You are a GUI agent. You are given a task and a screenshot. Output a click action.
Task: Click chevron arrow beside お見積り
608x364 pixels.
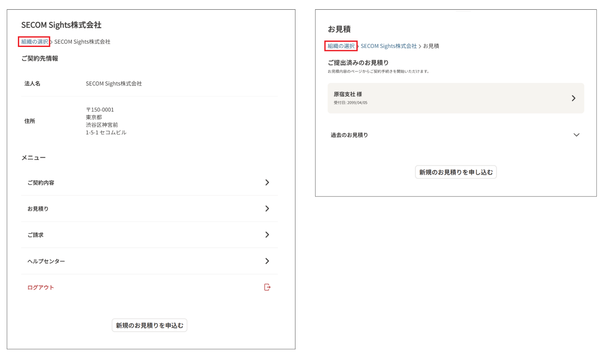coord(267,209)
